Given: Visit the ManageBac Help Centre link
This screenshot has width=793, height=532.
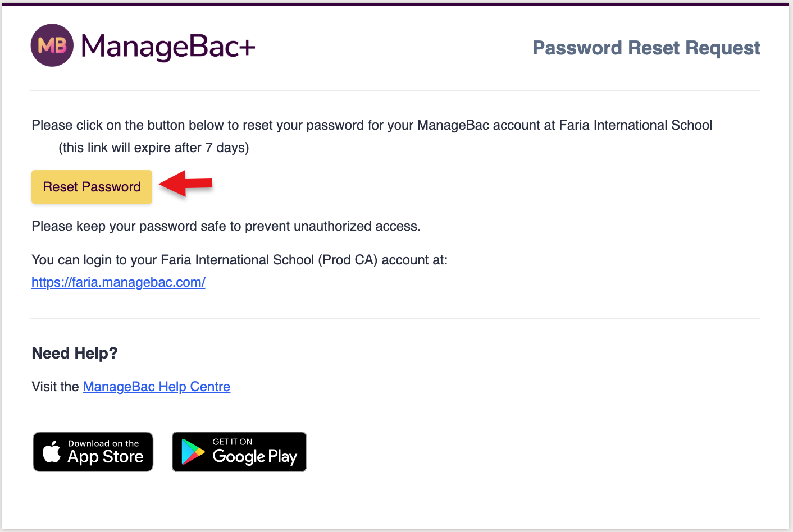Looking at the screenshot, I should pyautogui.click(x=157, y=387).
